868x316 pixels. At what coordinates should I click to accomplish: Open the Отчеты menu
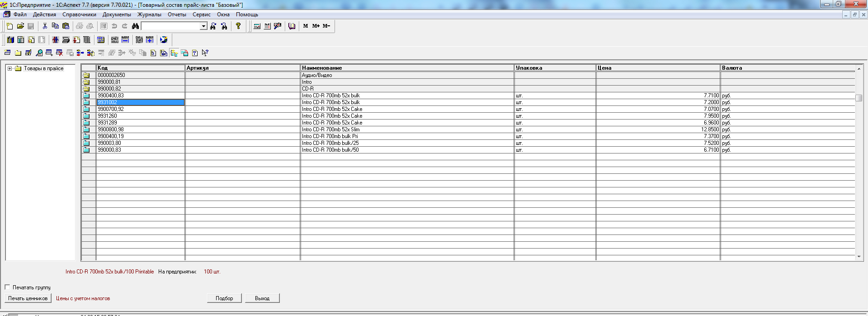click(x=177, y=14)
